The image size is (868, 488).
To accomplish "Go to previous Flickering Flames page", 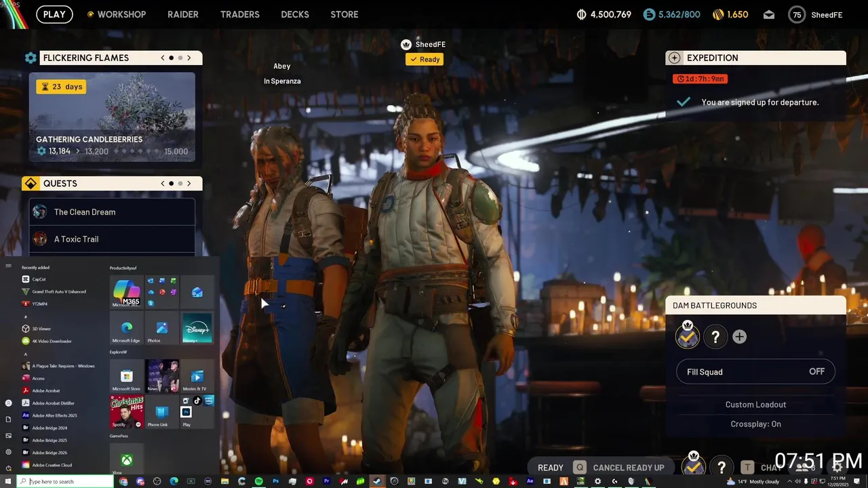I will coord(163,58).
